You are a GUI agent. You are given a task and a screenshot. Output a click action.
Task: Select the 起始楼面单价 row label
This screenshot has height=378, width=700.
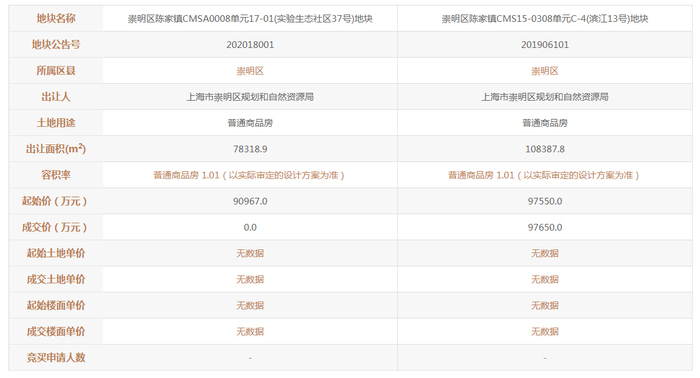tap(56, 305)
